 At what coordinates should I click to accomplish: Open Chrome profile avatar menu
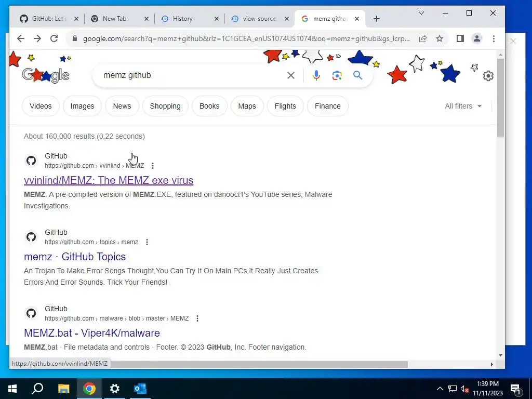[477, 38]
